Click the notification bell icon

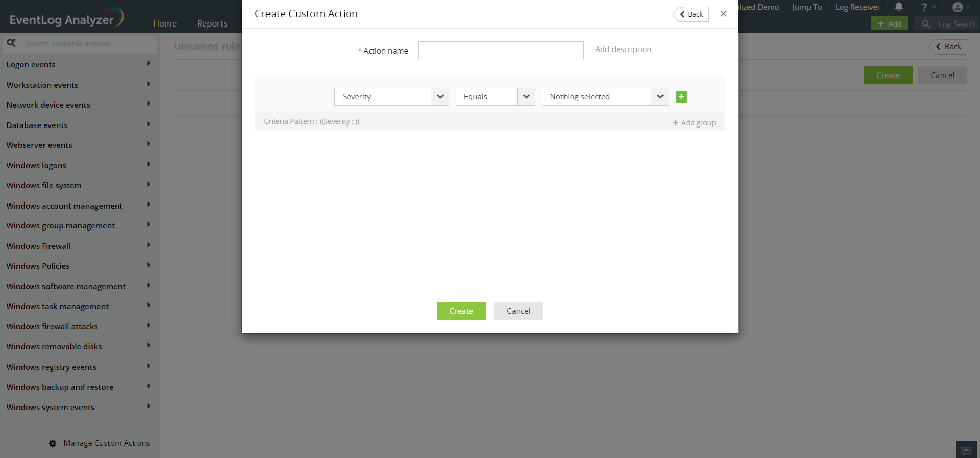[899, 7]
